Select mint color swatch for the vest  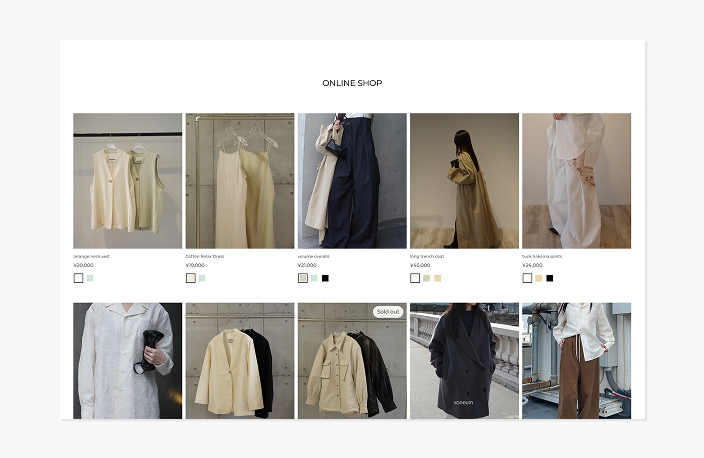click(90, 278)
